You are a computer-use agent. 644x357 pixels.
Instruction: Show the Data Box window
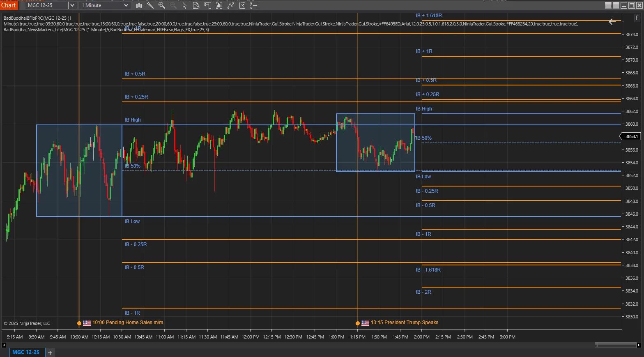[196, 5]
